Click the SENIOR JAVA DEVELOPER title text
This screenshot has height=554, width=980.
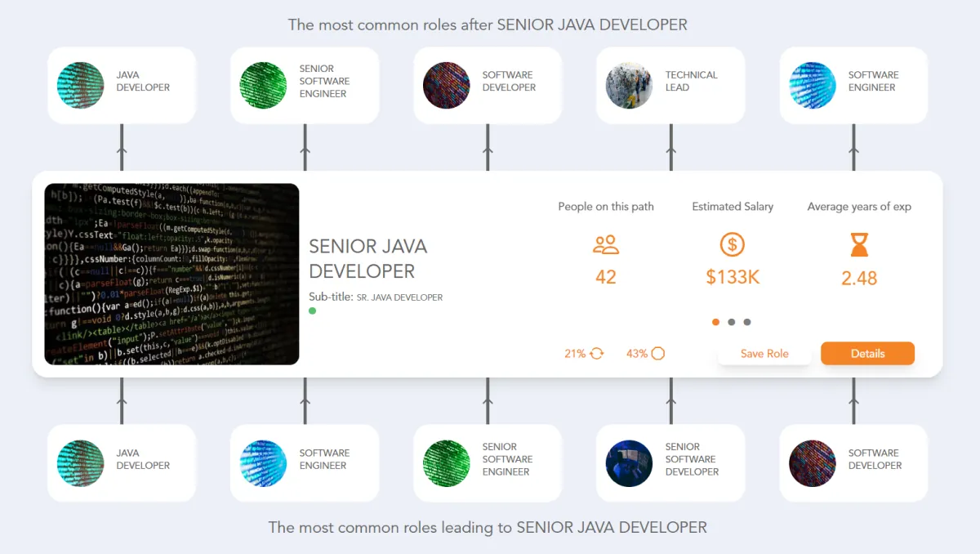coord(368,258)
